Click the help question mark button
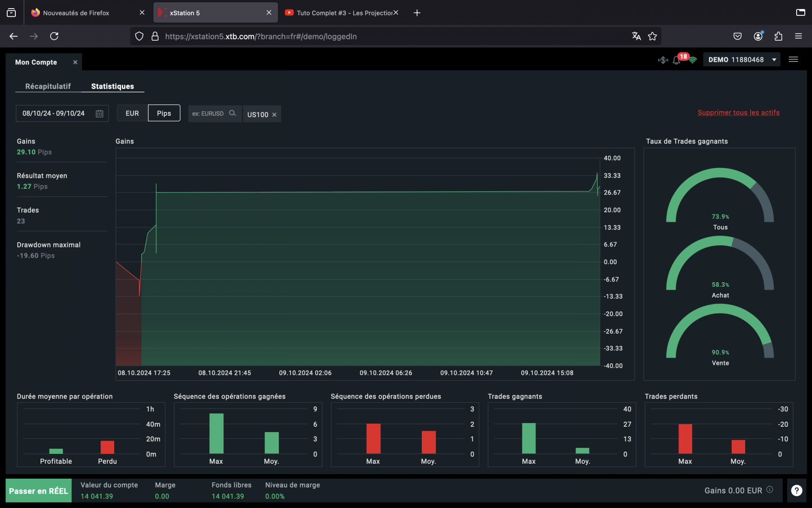Viewport: 812px width, 508px height. click(797, 490)
